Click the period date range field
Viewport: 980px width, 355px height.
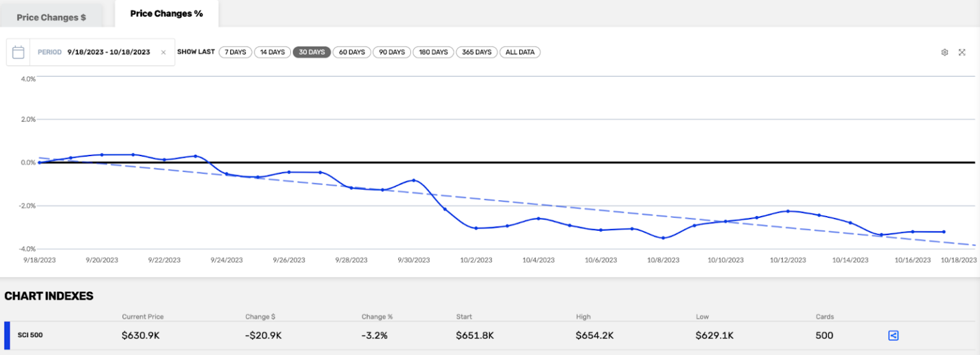click(x=108, y=52)
